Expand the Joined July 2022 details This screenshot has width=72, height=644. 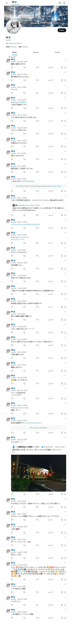[13, 43]
